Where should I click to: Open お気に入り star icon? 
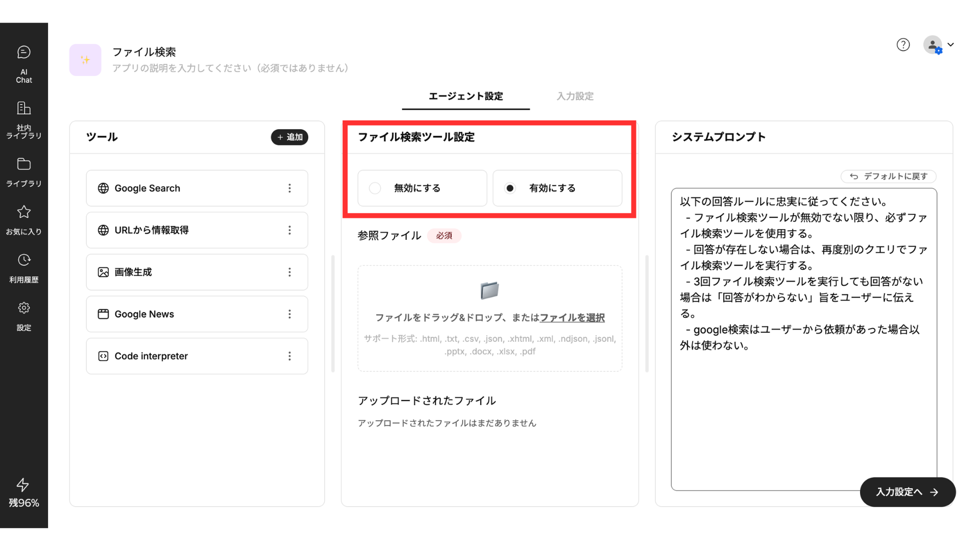(23, 212)
